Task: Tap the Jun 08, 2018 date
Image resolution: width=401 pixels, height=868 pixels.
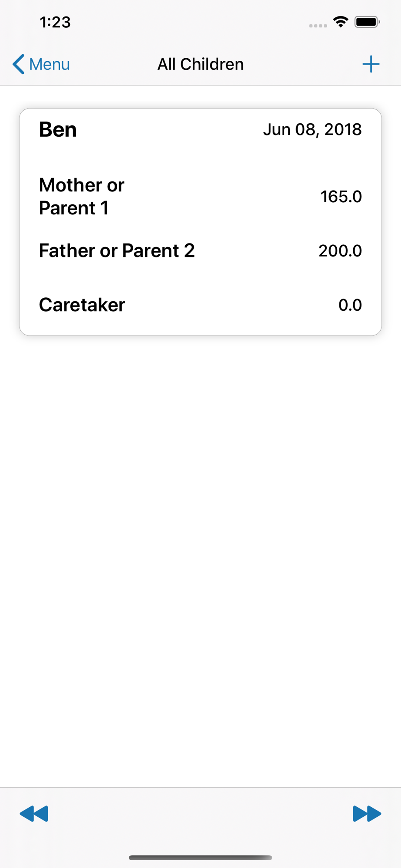Action: (312, 129)
